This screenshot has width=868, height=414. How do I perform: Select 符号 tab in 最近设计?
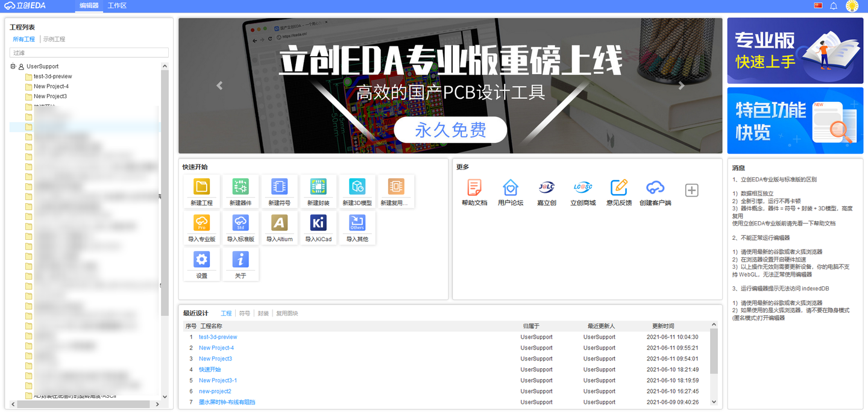245,313
